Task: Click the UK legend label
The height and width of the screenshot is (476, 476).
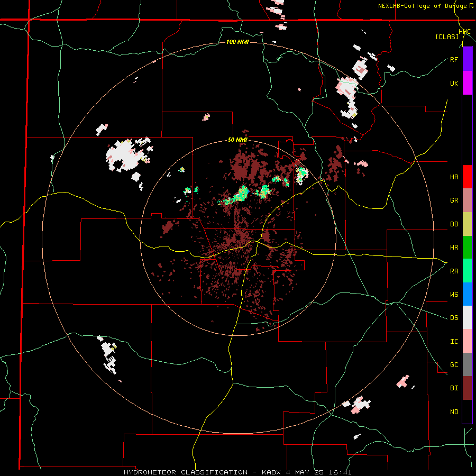Action: [454, 83]
